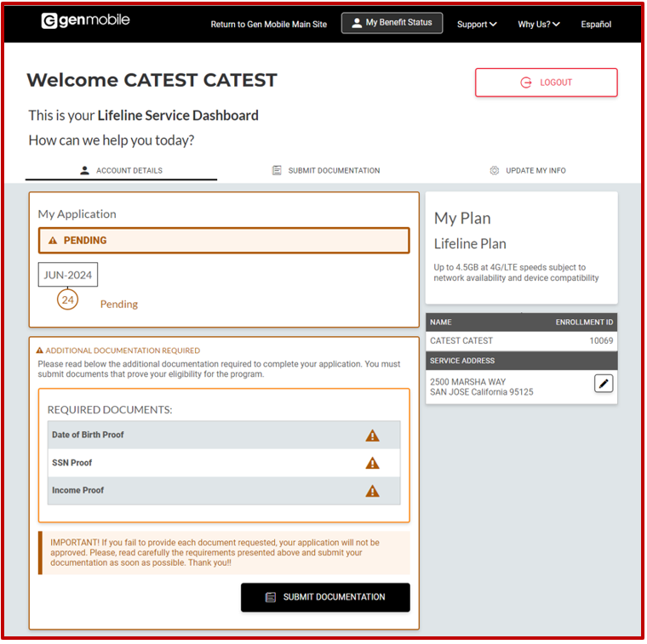Click the pencil icon to edit service address
The image size is (647, 644).
(x=604, y=384)
